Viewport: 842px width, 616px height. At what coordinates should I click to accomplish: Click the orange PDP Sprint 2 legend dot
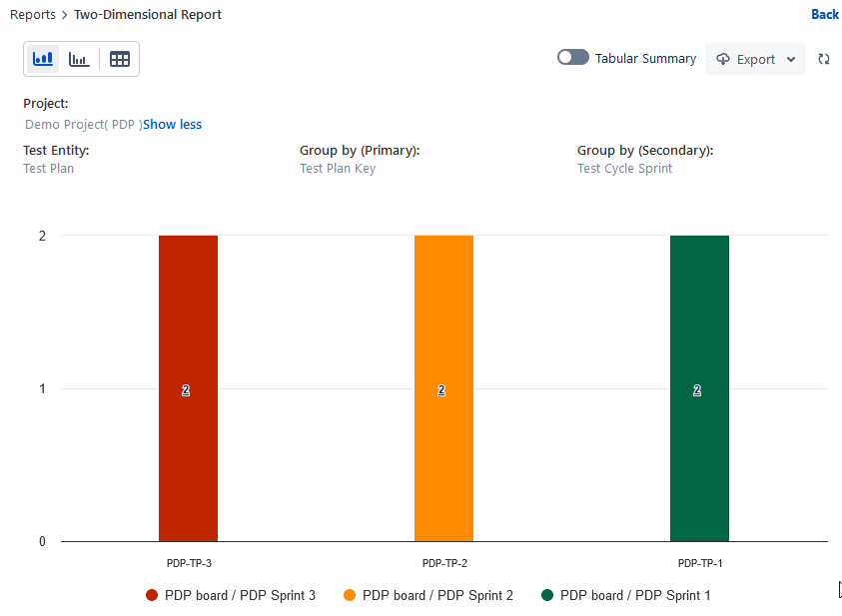pos(350,595)
